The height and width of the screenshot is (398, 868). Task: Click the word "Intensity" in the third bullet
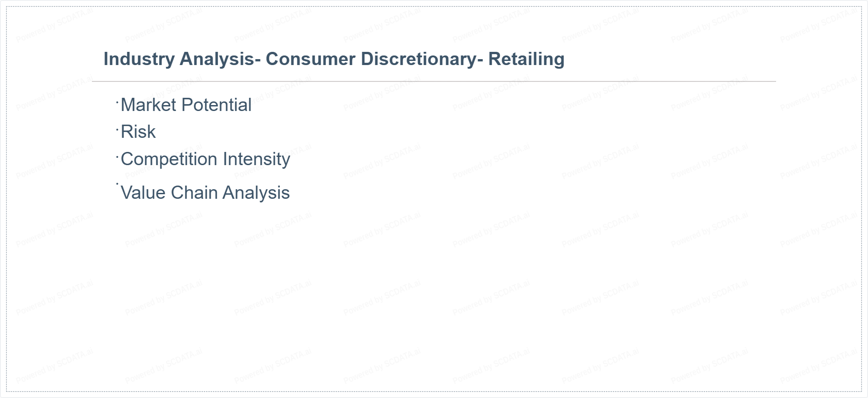(256, 159)
